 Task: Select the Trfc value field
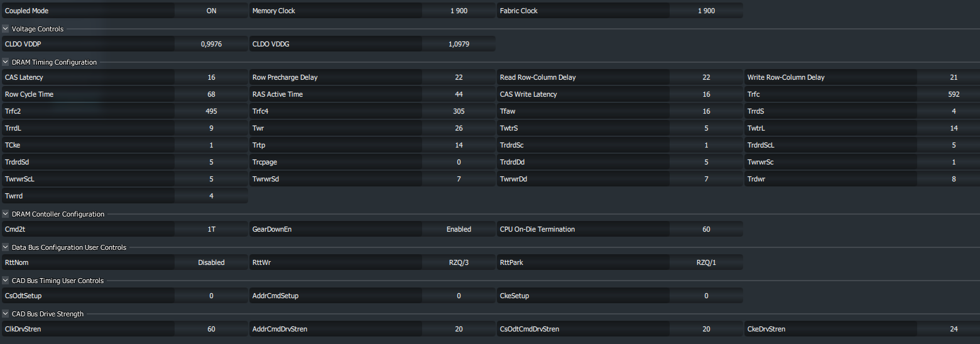[954, 94]
